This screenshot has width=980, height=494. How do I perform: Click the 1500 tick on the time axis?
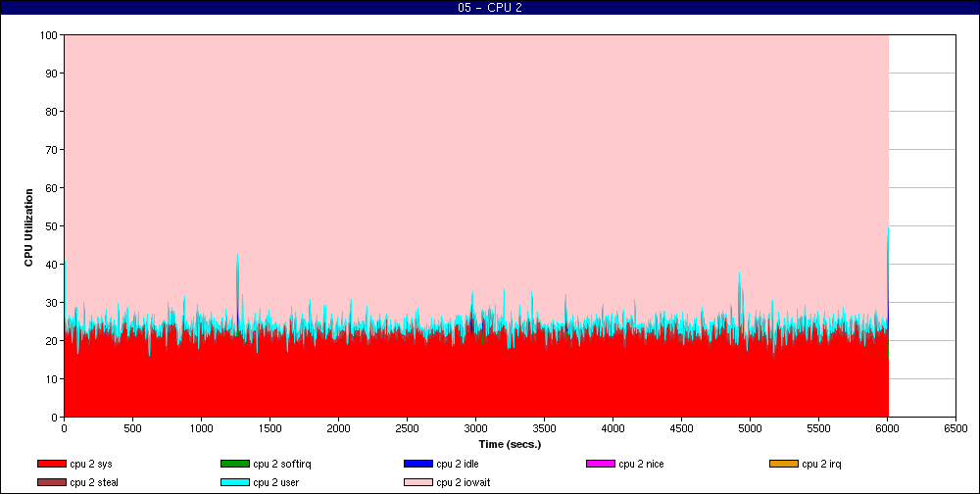(x=269, y=429)
